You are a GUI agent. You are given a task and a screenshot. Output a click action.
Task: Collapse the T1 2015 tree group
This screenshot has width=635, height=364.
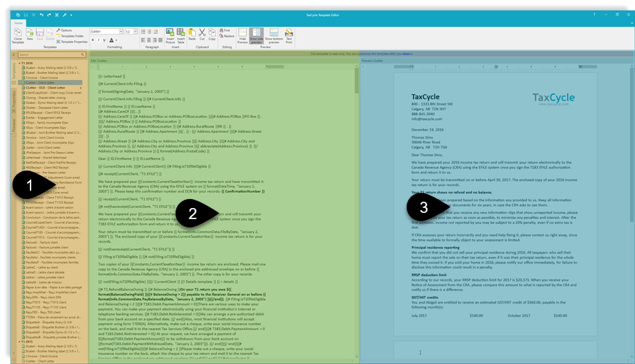(x=19, y=342)
